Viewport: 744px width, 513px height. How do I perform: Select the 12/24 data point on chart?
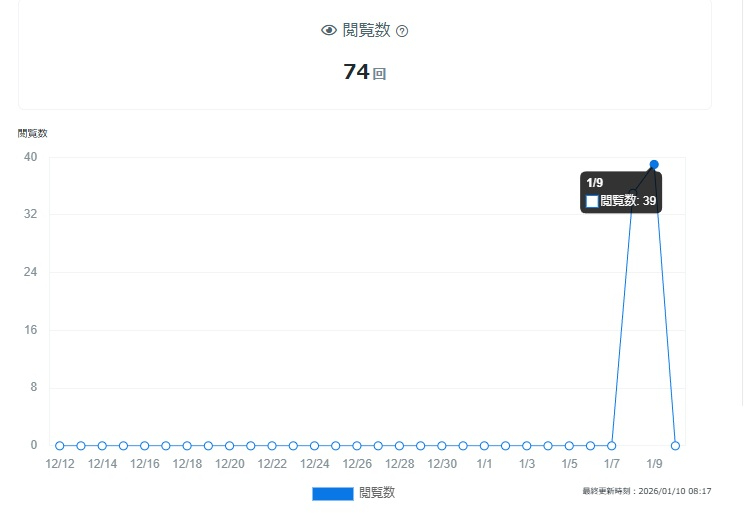[x=314, y=446]
